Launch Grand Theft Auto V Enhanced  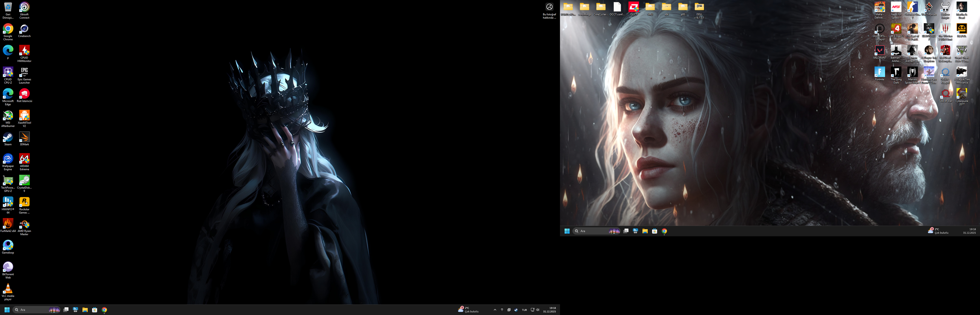tap(962, 54)
